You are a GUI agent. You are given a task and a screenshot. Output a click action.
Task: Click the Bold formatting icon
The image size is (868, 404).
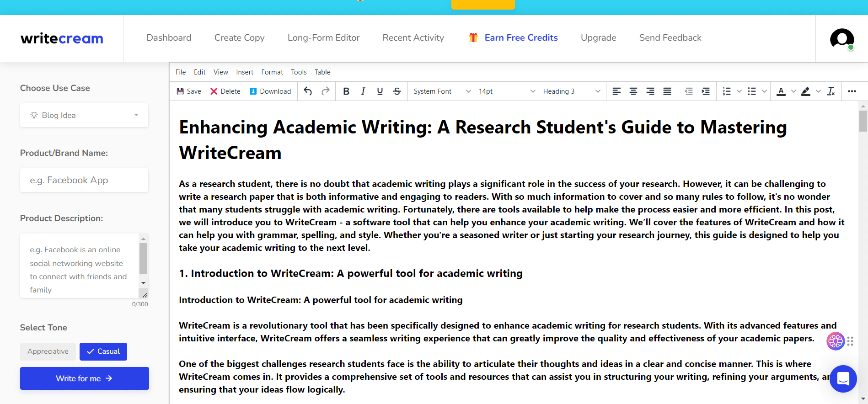[x=346, y=91]
